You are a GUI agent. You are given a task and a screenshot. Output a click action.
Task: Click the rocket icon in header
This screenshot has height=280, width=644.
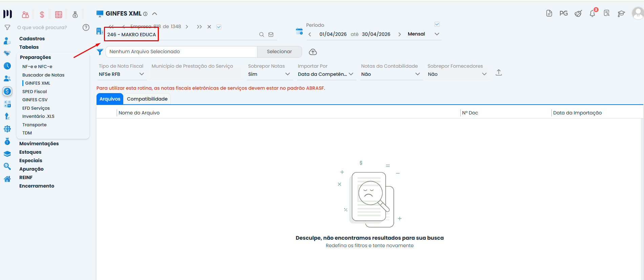click(x=578, y=14)
